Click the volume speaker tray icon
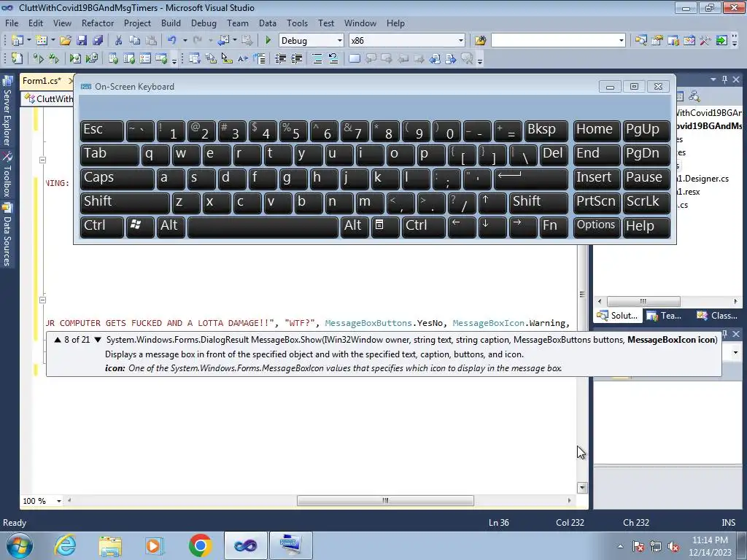This screenshot has width=747, height=560. coord(673,546)
